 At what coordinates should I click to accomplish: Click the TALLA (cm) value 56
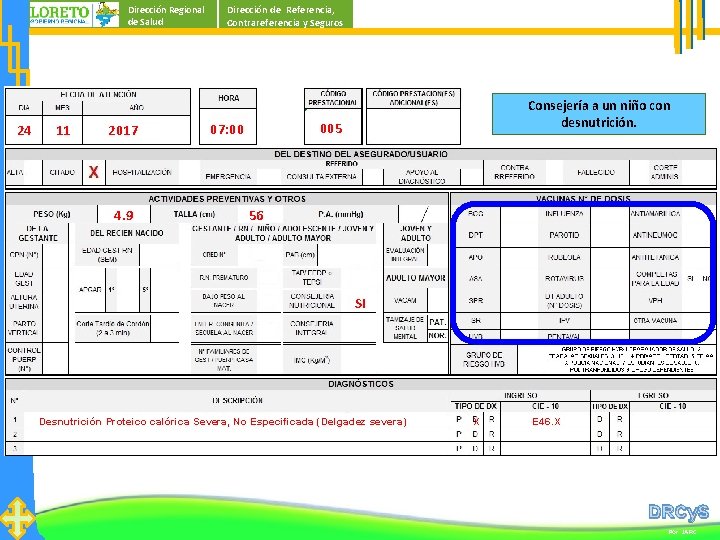click(256, 215)
